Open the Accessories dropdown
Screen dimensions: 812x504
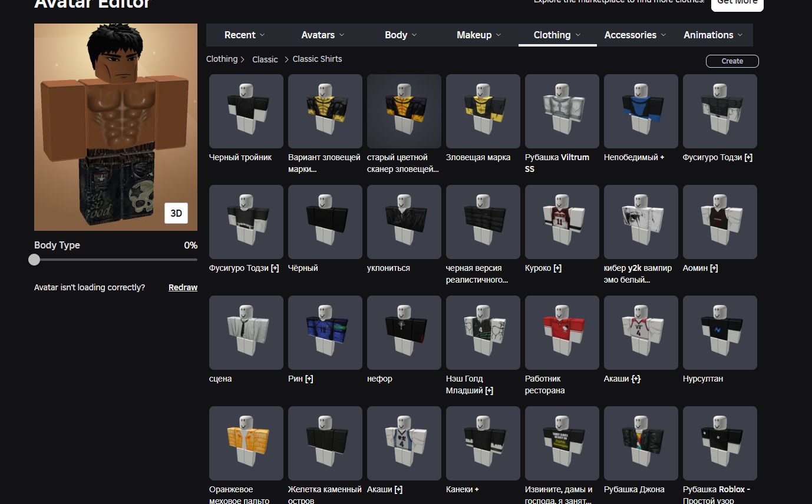pos(635,35)
